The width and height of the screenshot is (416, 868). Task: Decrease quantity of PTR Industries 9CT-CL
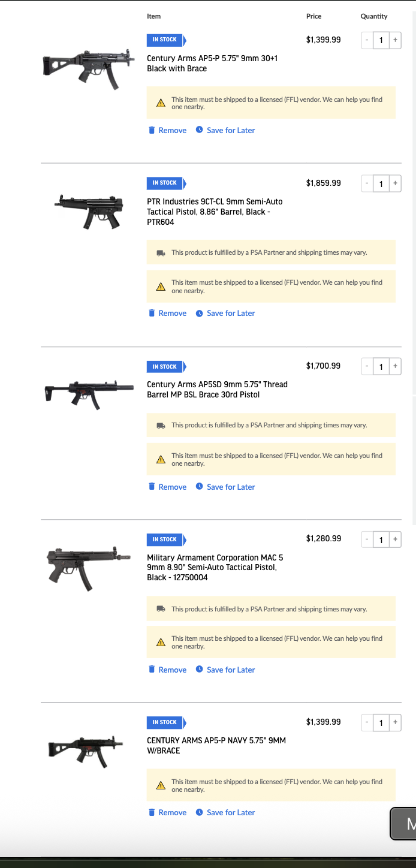(367, 183)
